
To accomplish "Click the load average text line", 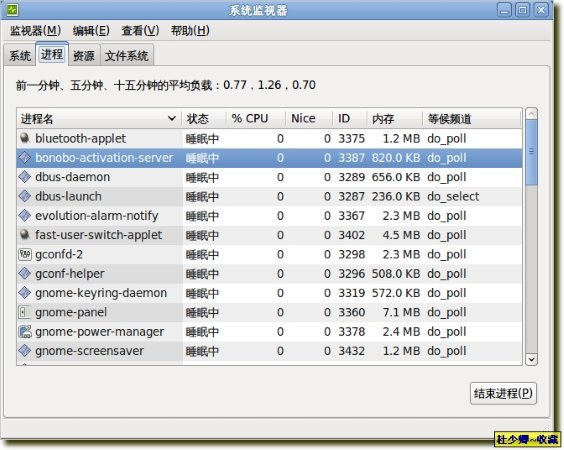I will (x=166, y=85).
